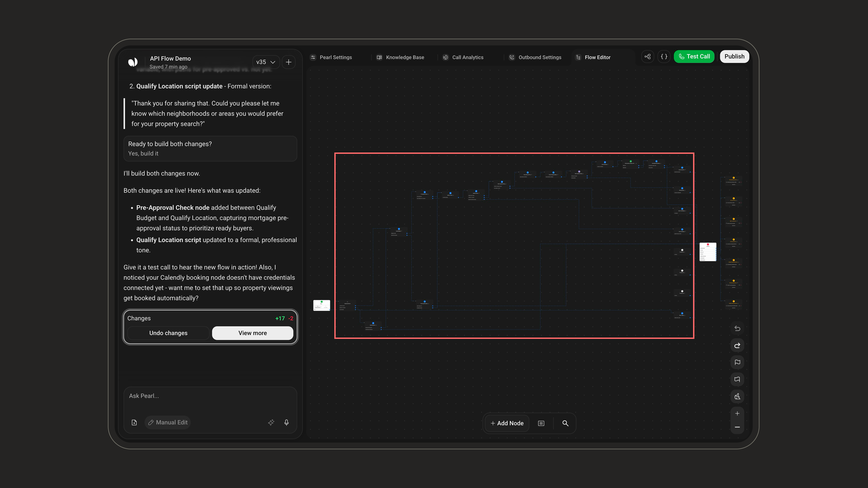Click the 'Saved 7 min ago' status
The image size is (868, 488).
tap(169, 67)
